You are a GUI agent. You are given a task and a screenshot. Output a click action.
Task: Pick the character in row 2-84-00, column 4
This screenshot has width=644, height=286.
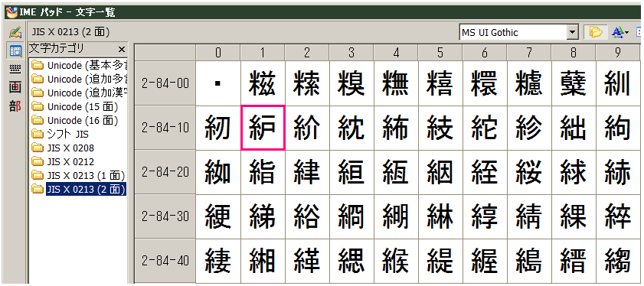pos(396,83)
